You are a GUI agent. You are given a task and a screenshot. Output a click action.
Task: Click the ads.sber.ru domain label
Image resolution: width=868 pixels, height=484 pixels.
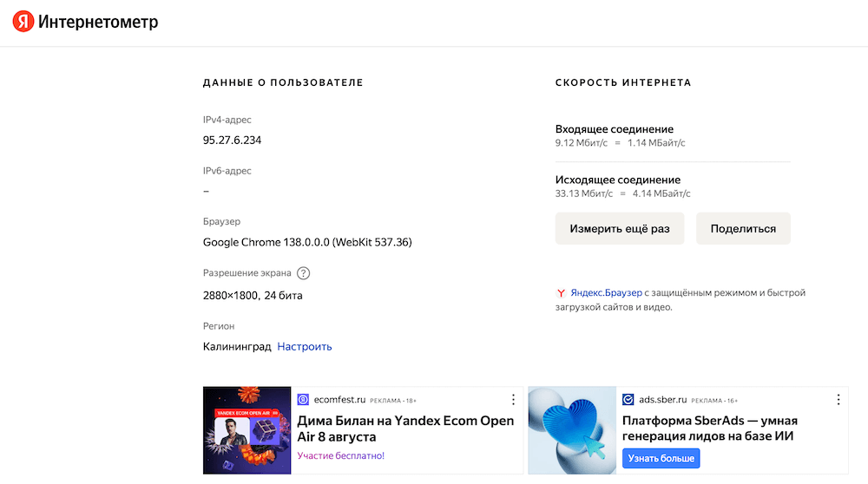click(x=662, y=399)
